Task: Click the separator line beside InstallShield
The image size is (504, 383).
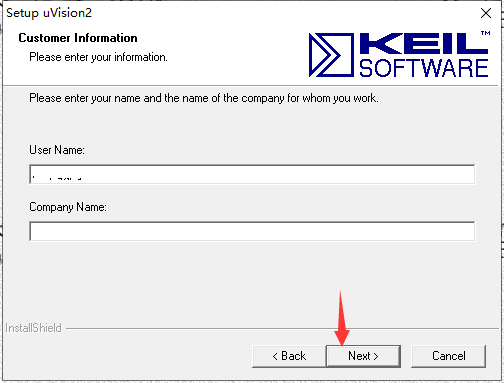Action: 282,329
